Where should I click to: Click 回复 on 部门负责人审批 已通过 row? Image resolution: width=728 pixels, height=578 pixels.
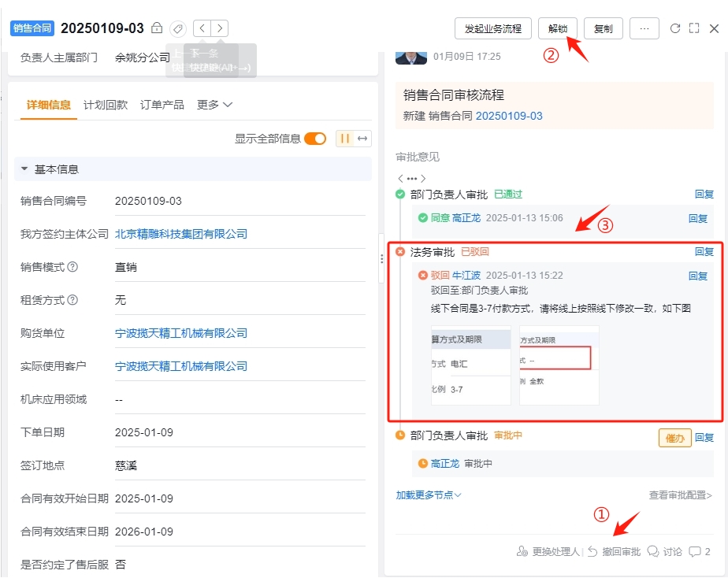pyautogui.click(x=704, y=194)
